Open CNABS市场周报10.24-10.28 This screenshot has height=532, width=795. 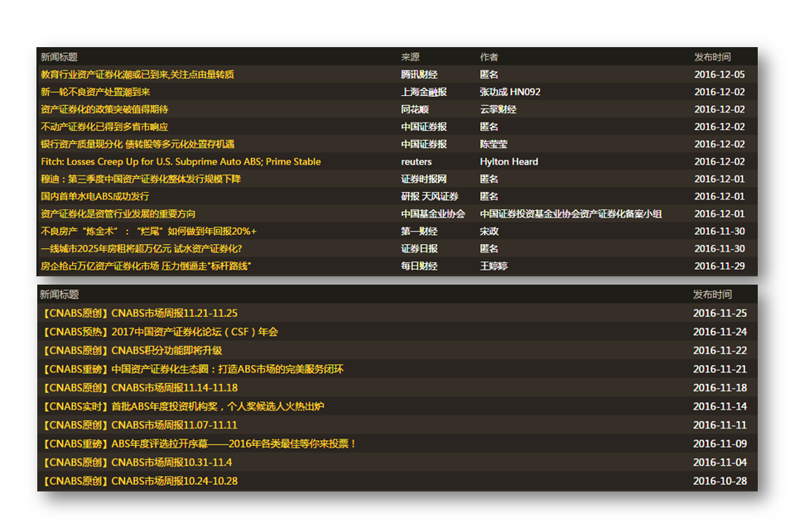[139, 482]
